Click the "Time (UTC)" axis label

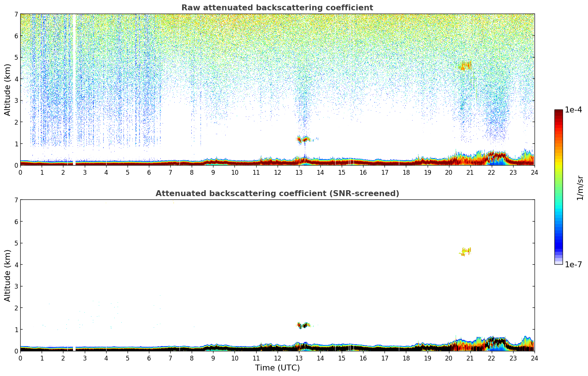click(277, 368)
